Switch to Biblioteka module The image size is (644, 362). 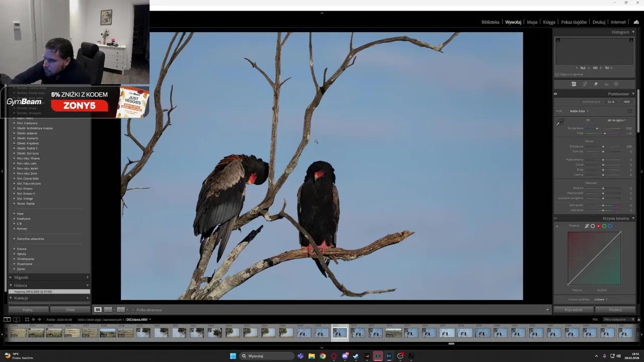tap(491, 22)
